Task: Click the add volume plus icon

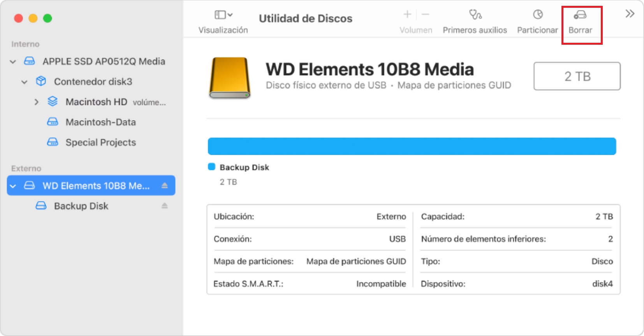Action: click(407, 15)
